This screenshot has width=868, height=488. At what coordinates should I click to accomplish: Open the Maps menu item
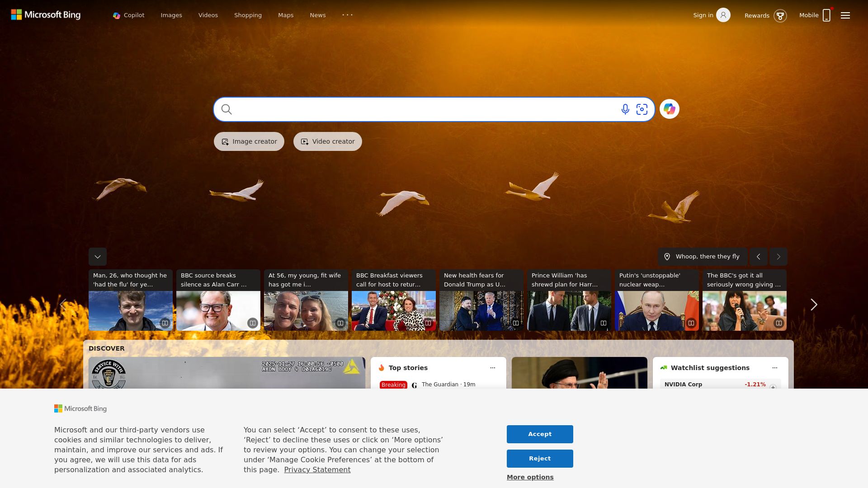point(286,15)
